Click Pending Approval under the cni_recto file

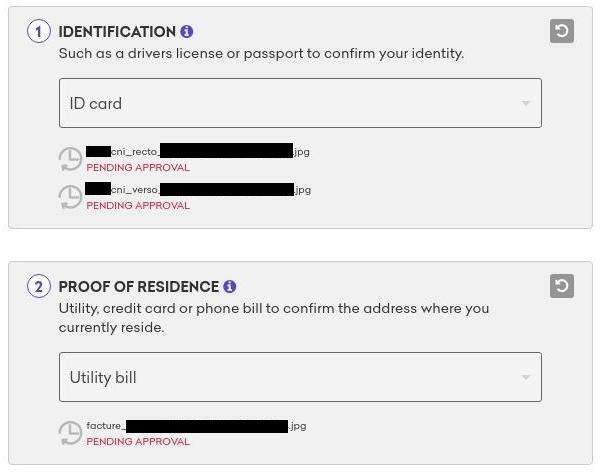click(x=138, y=168)
